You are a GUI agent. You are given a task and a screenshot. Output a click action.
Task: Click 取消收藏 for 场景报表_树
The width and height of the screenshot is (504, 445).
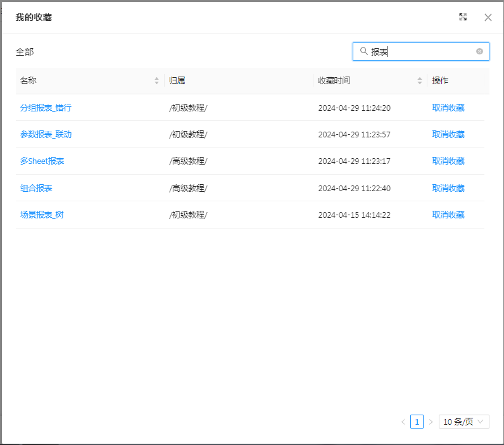coord(448,215)
